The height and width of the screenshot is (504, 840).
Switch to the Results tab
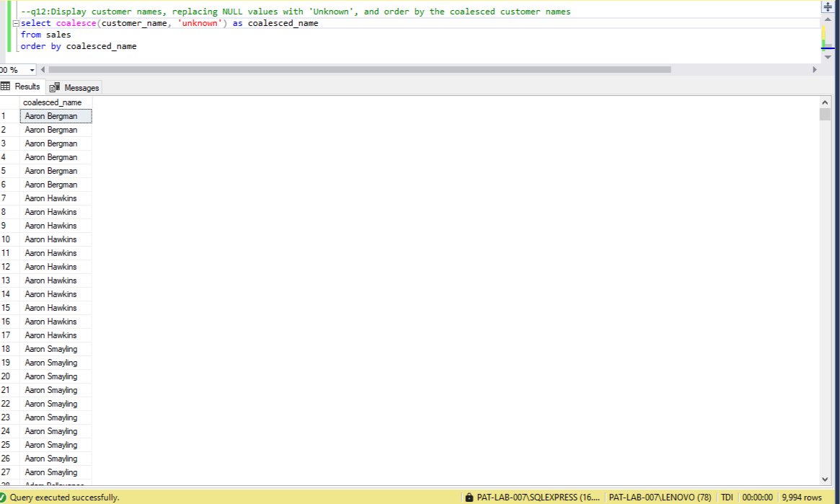tap(21, 87)
